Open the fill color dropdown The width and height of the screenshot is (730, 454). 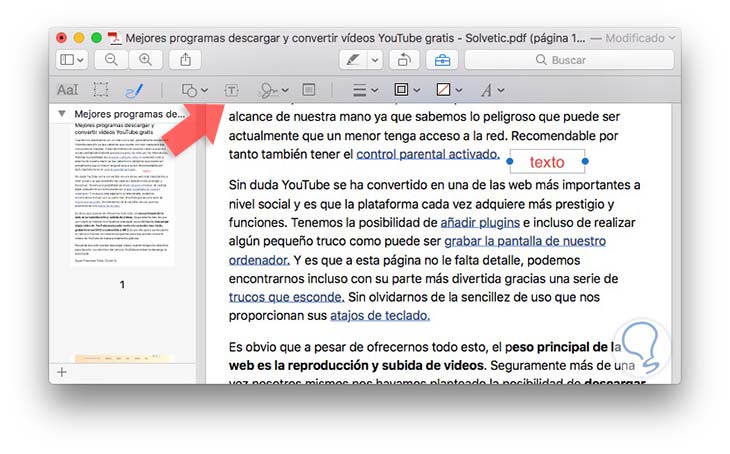click(x=449, y=90)
